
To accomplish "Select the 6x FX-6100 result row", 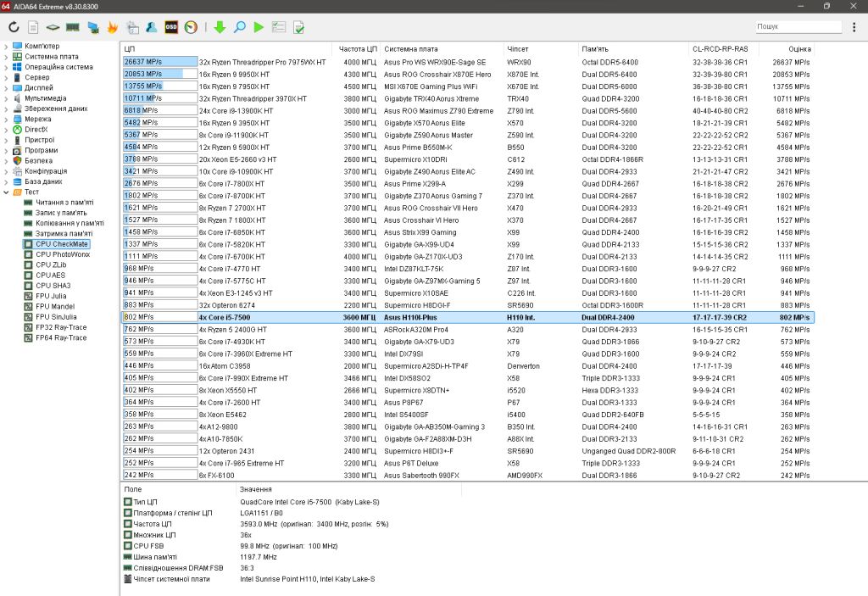I will pyautogui.click(x=468, y=476).
